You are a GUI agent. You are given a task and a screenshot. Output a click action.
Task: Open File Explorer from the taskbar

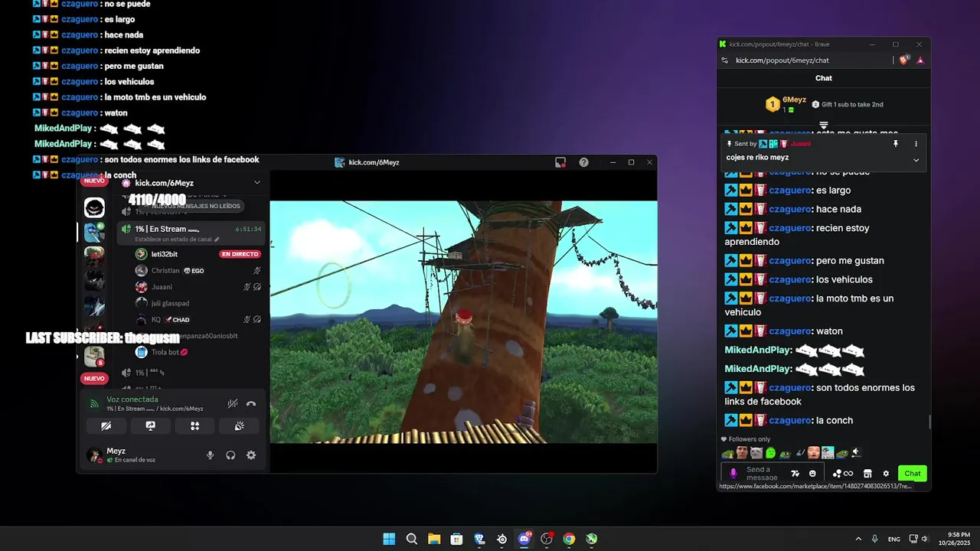(434, 539)
